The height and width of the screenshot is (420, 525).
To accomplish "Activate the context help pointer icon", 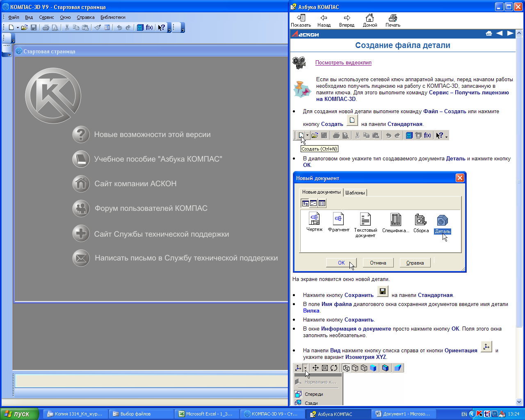I will pos(162,27).
